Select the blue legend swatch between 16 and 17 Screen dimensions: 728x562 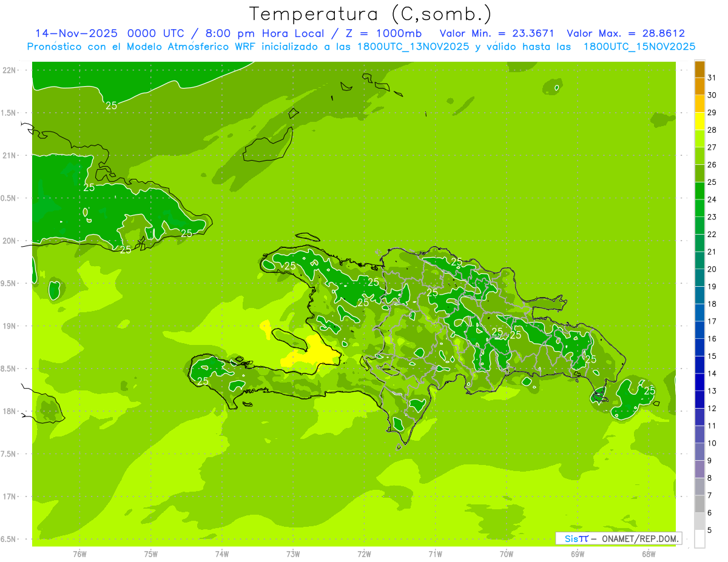point(699,330)
